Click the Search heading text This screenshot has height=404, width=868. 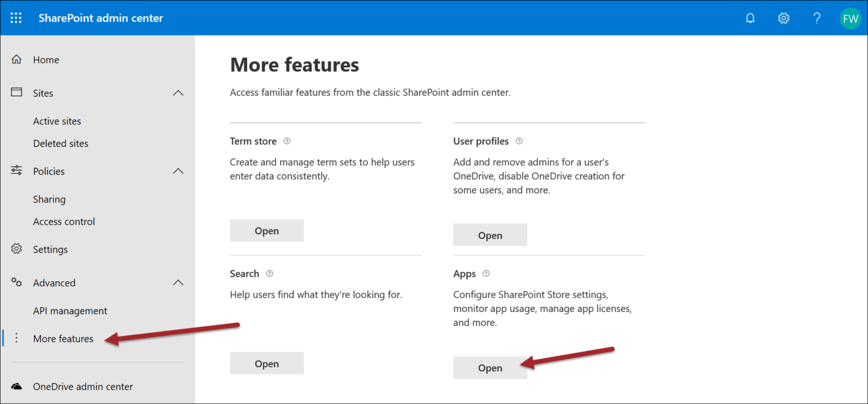pos(245,273)
